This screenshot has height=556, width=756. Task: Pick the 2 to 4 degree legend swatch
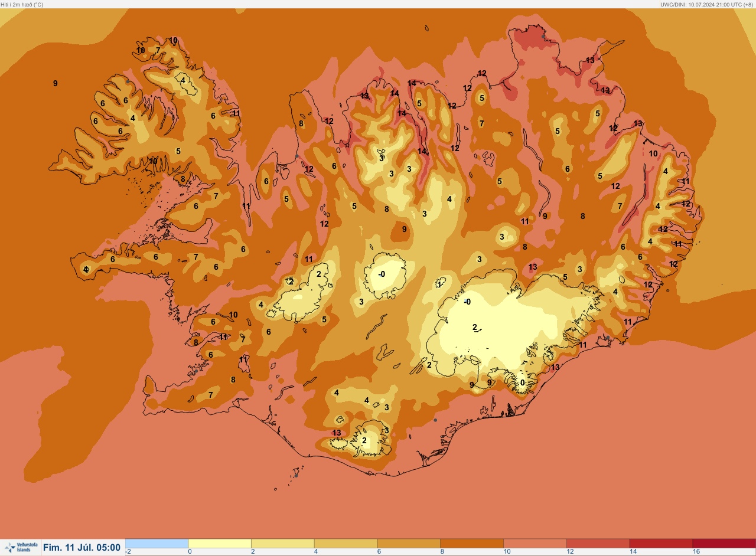(283, 543)
